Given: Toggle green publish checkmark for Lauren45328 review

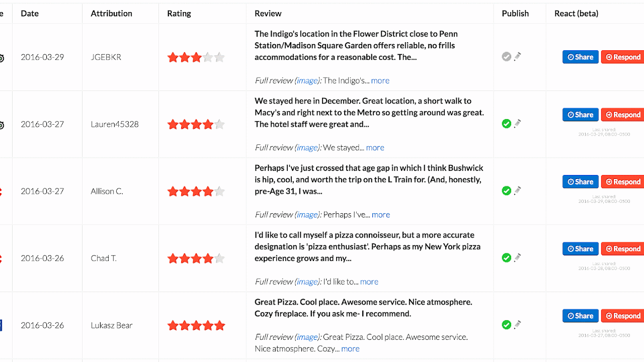Looking at the screenshot, I should pos(507,124).
